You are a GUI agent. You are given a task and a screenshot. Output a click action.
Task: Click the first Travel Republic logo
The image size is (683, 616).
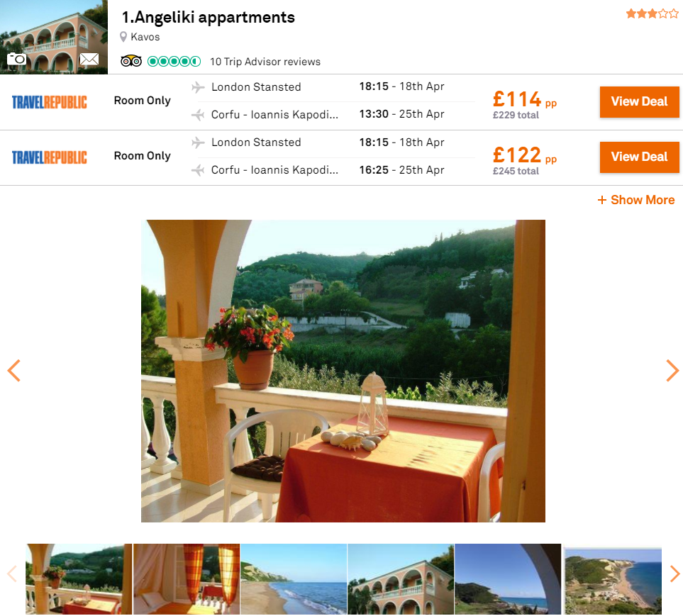(49, 102)
